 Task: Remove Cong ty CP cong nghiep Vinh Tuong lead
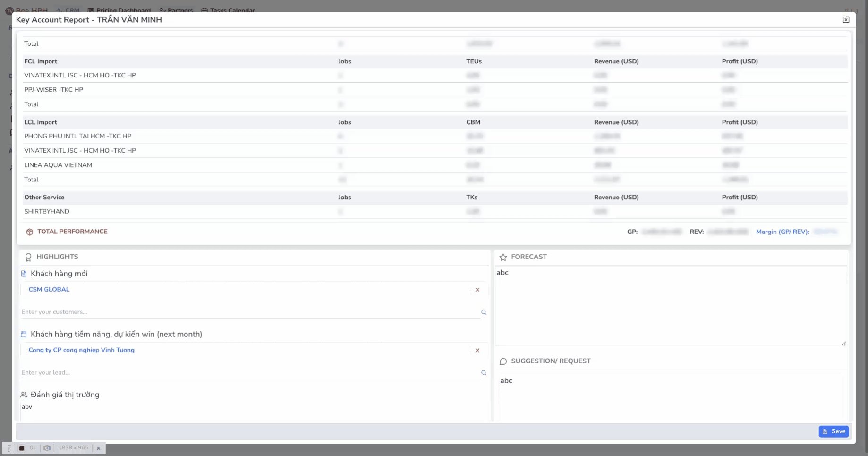click(x=477, y=350)
